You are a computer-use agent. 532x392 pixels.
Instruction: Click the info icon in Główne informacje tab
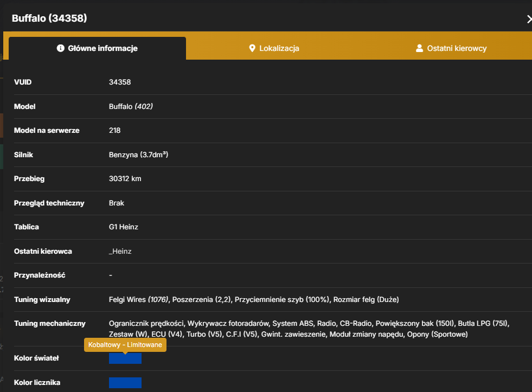coord(60,48)
